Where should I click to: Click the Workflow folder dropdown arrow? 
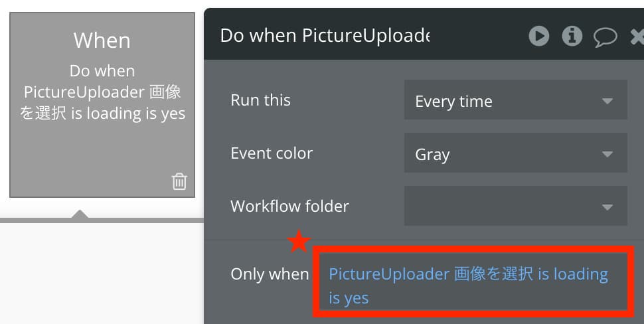click(x=607, y=207)
